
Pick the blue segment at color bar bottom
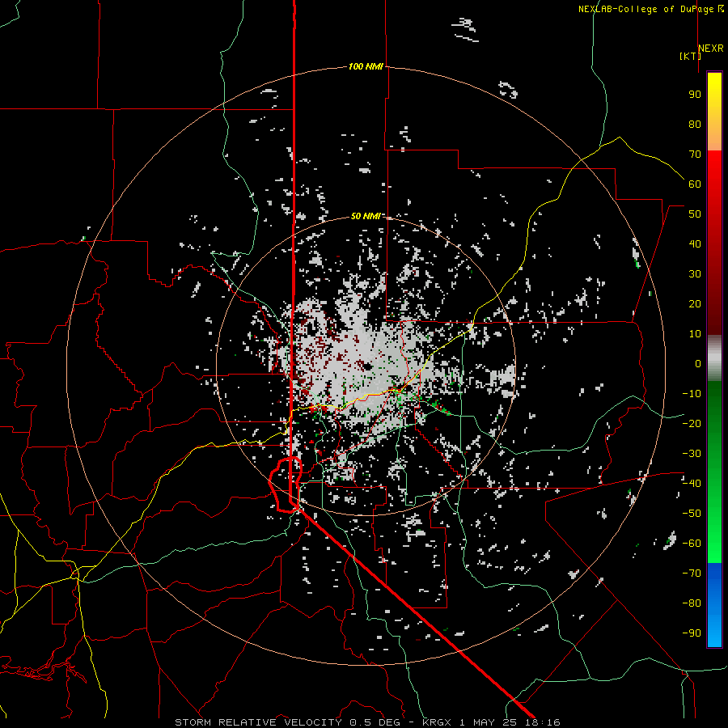pos(714,605)
